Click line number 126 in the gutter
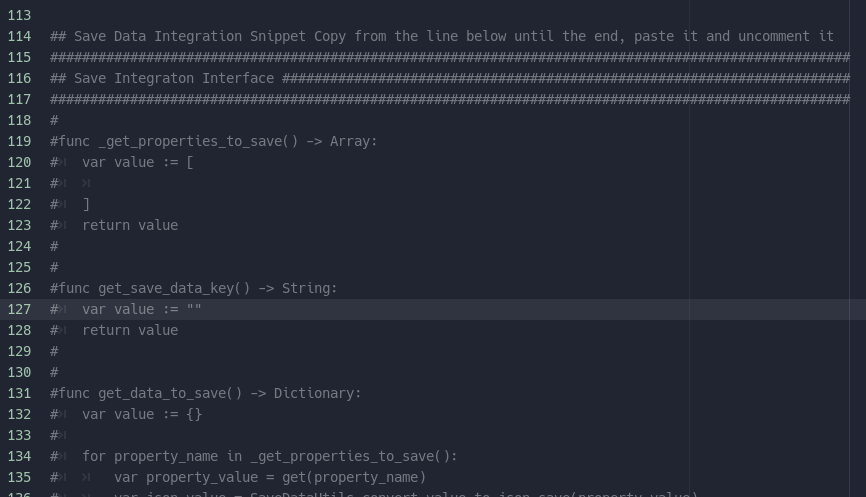 click(19, 288)
